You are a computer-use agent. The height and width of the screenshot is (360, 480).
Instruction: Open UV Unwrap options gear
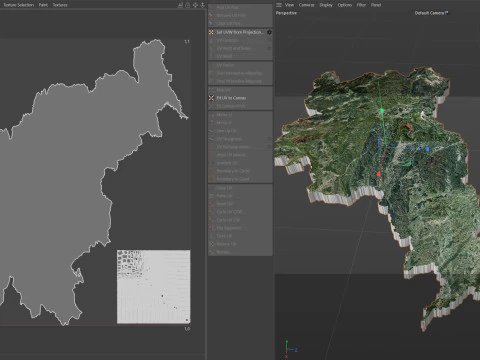(x=269, y=40)
